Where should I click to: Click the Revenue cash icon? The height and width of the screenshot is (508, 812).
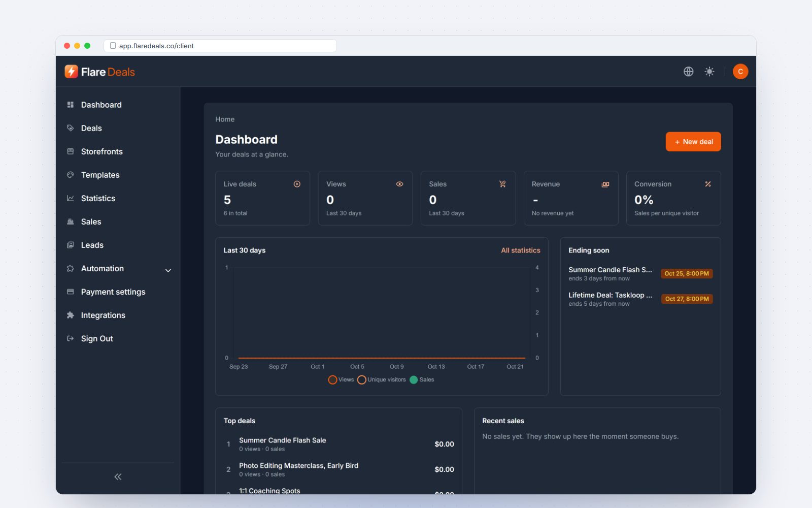[x=605, y=184]
